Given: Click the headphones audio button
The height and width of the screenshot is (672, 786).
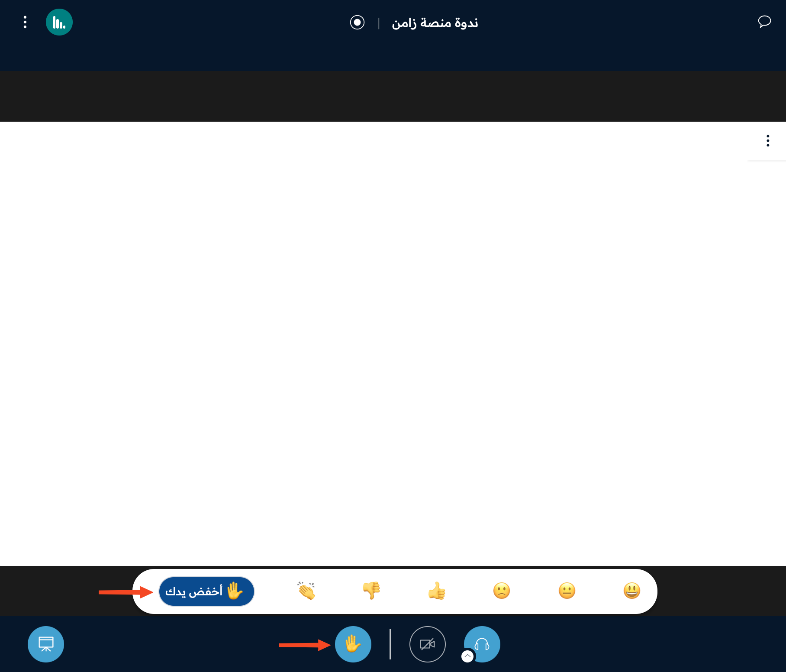Looking at the screenshot, I should [482, 644].
